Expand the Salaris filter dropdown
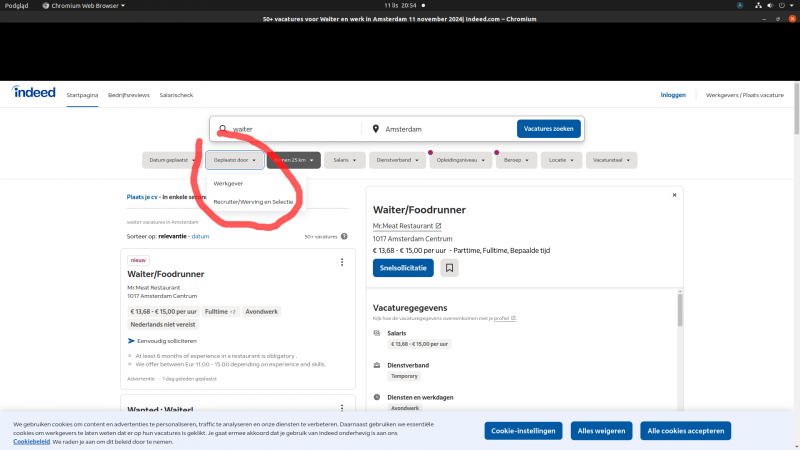The height and width of the screenshot is (450, 800). tap(344, 160)
